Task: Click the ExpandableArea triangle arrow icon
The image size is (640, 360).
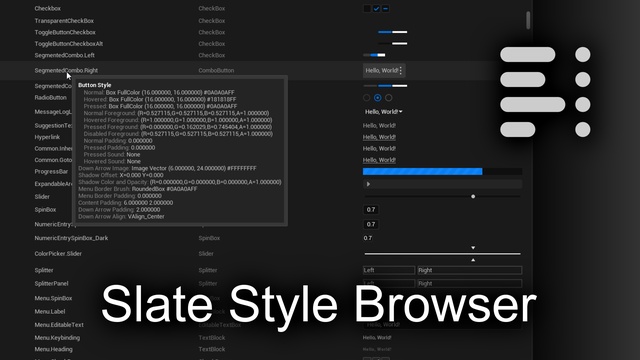Action: [368, 184]
